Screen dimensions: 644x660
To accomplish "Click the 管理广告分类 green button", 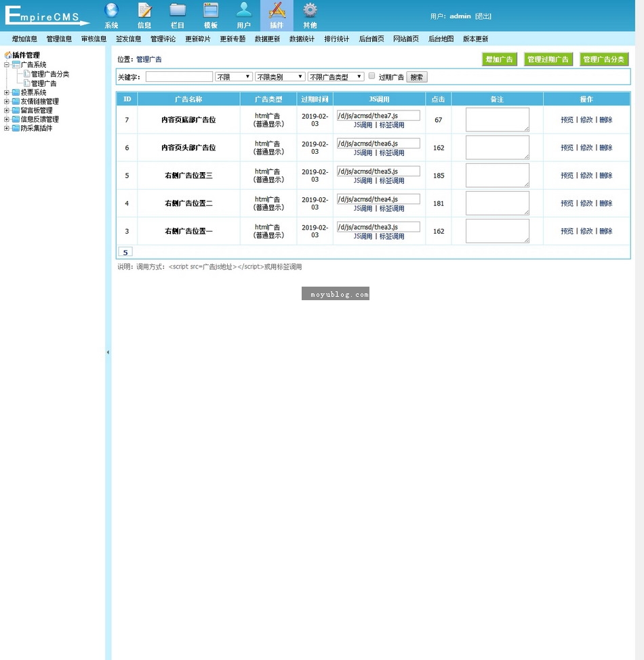I will coord(604,60).
